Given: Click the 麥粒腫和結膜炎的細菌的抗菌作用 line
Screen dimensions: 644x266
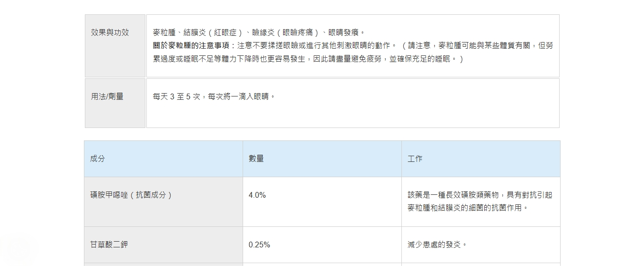Looking at the screenshot, I should click(468, 208).
